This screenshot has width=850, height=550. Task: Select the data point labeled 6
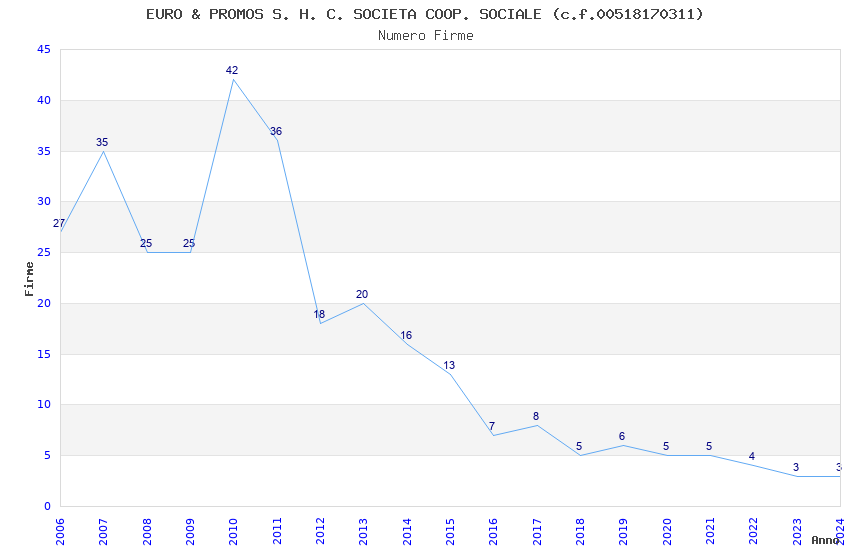[622, 436]
